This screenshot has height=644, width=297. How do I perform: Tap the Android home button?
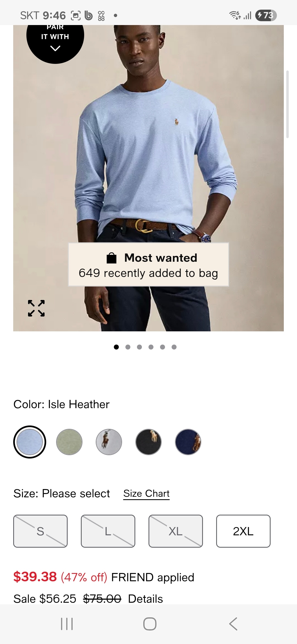click(x=150, y=624)
